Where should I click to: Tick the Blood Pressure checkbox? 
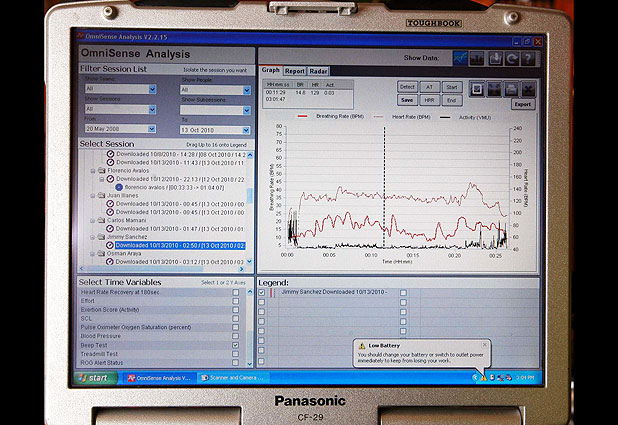click(235, 336)
